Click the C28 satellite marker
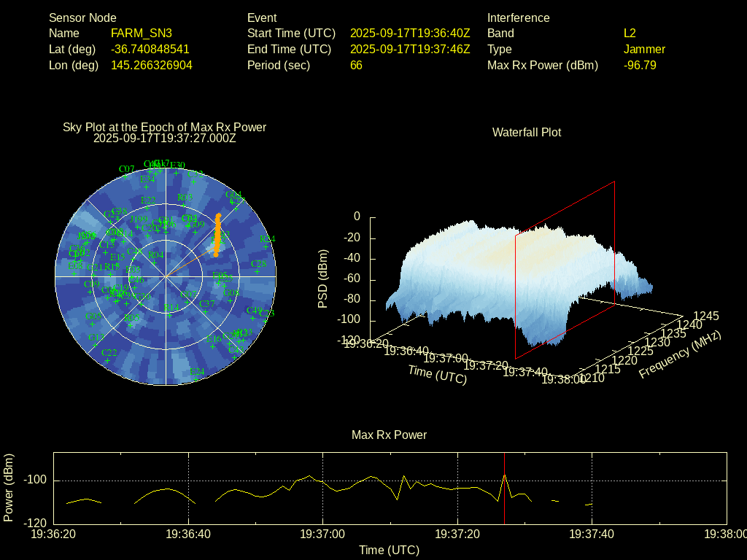 coord(256,271)
